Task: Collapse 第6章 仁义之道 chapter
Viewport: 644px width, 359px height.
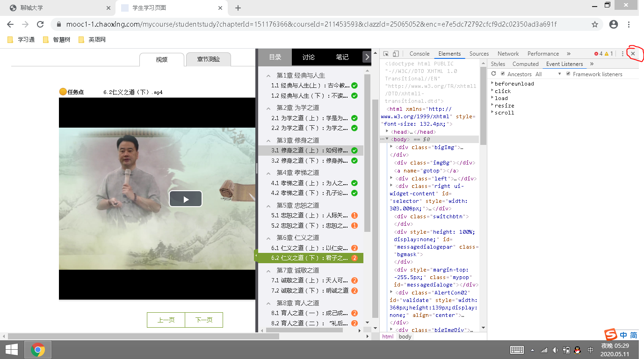Action: (268, 238)
